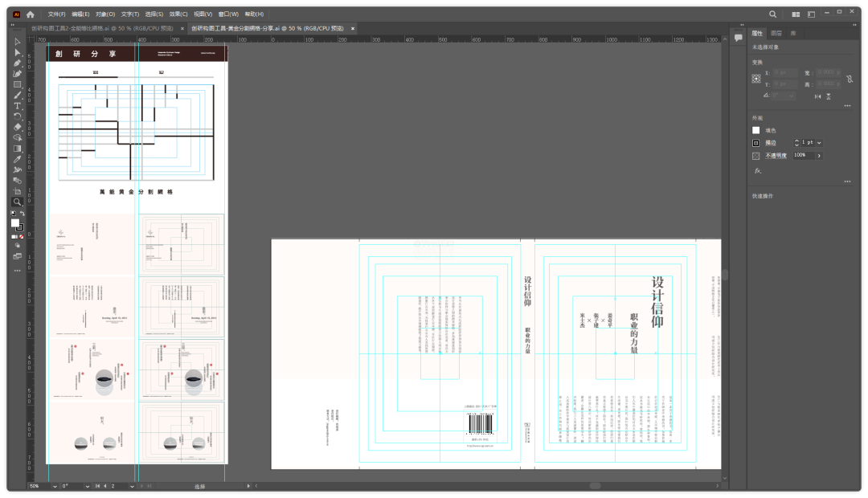Click the artboard number field showing 2
This screenshot has width=868, height=498.
point(113,486)
